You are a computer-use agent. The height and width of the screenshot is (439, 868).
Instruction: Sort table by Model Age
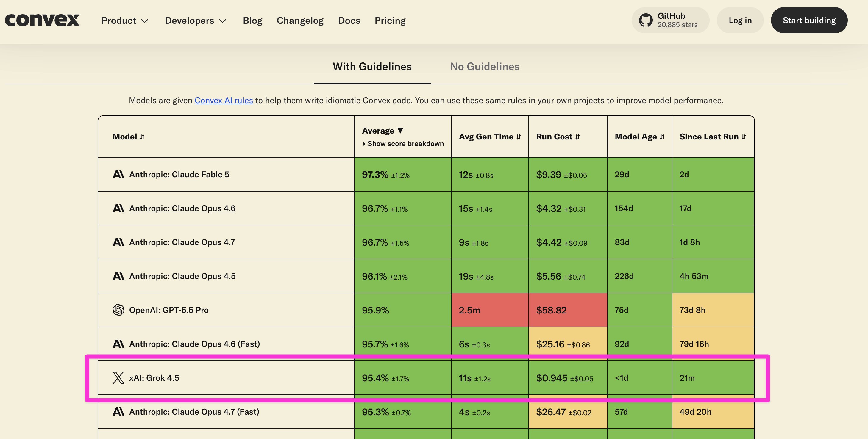(639, 137)
